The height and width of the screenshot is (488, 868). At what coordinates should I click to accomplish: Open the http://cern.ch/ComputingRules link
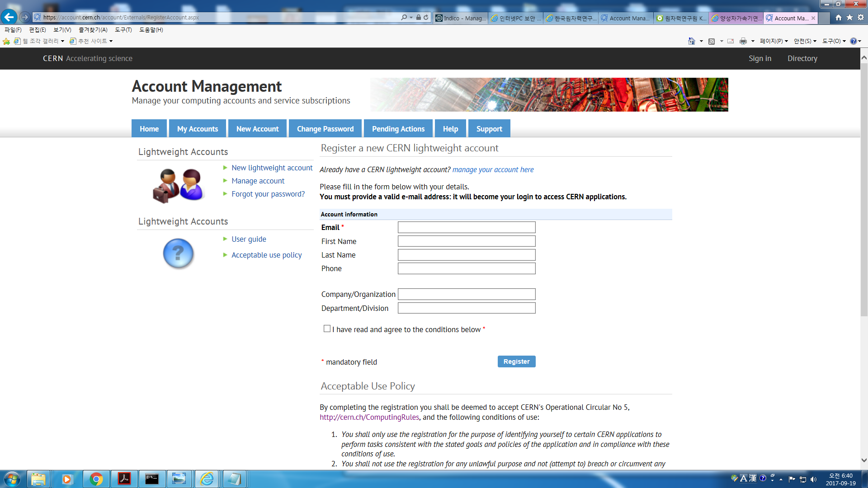click(369, 417)
